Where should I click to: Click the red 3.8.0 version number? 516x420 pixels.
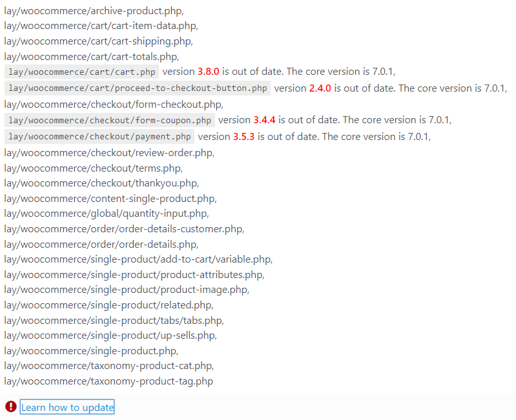pyautogui.click(x=208, y=72)
